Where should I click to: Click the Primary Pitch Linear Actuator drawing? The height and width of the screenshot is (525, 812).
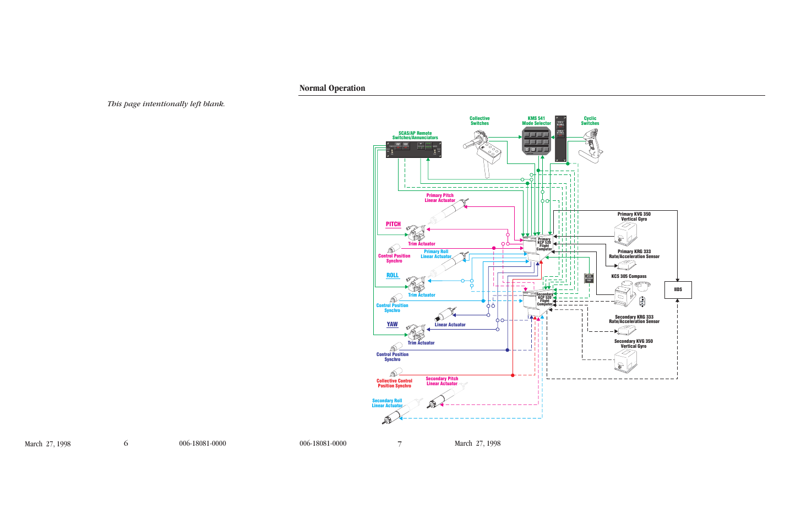449,212
